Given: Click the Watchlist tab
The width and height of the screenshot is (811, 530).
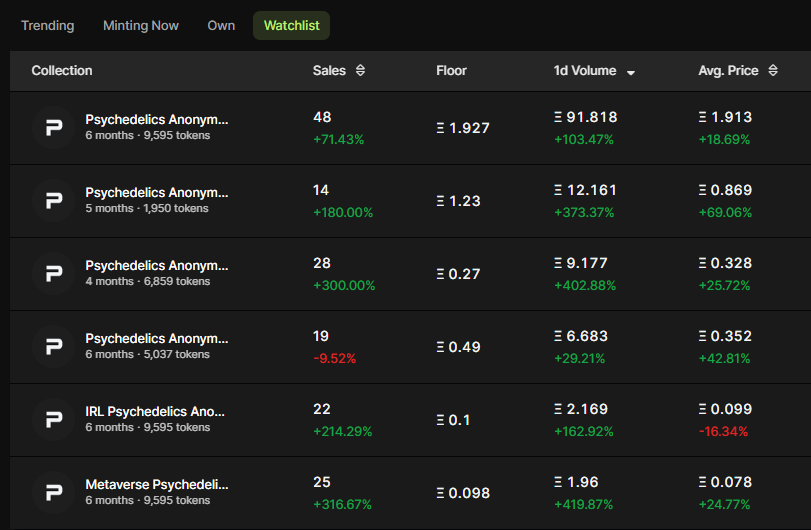Looking at the screenshot, I should 291,25.
